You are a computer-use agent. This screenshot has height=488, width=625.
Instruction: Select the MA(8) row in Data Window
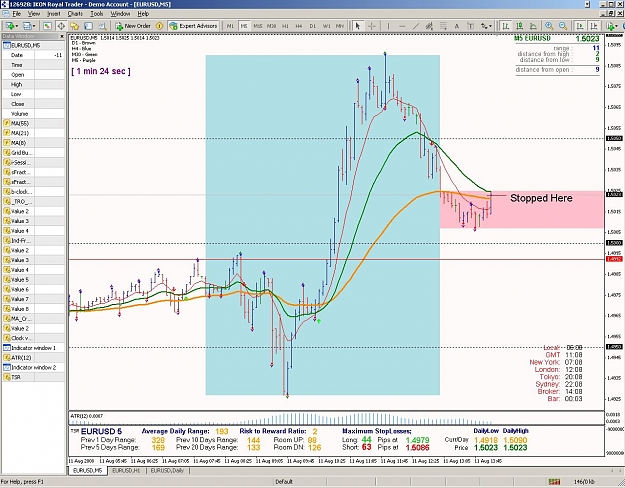pos(33,143)
